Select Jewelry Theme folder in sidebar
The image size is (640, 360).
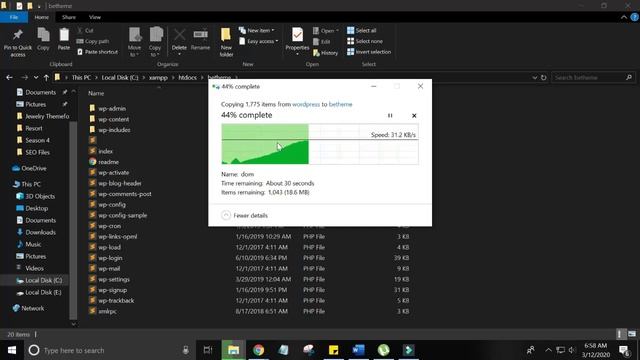[x=42, y=116]
